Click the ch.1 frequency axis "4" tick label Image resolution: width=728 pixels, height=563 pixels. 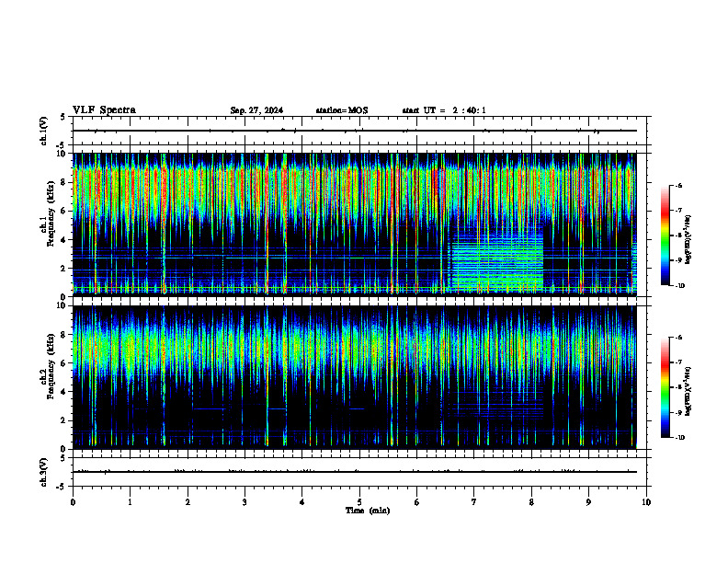point(65,240)
